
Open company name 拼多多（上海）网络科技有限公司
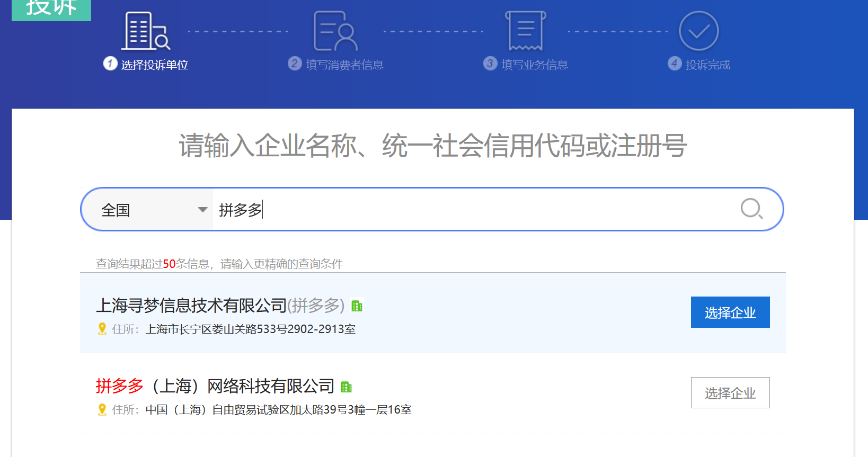(215, 386)
